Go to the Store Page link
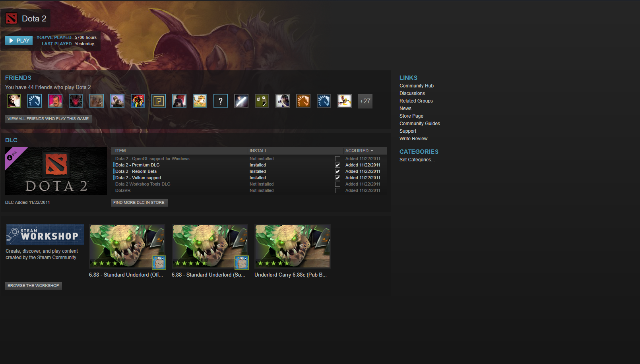640x364 pixels. click(411, 116)
